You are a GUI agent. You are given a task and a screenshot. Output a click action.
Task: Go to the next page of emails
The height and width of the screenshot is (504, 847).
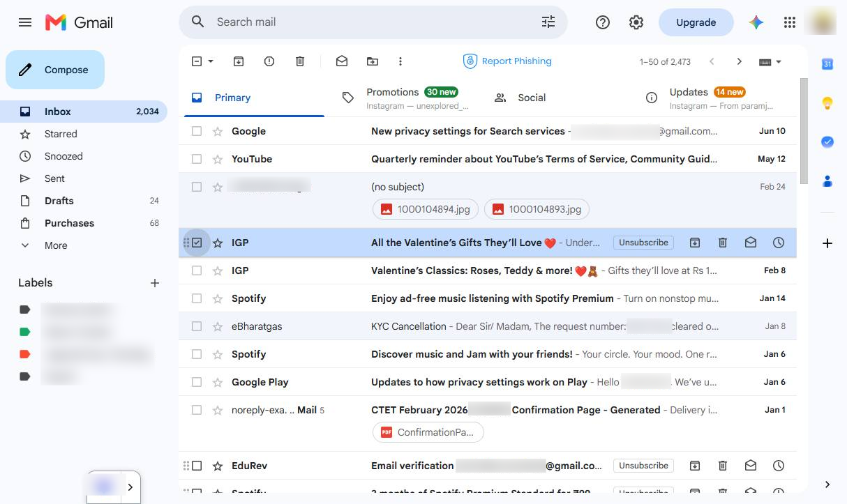(740, 61)
